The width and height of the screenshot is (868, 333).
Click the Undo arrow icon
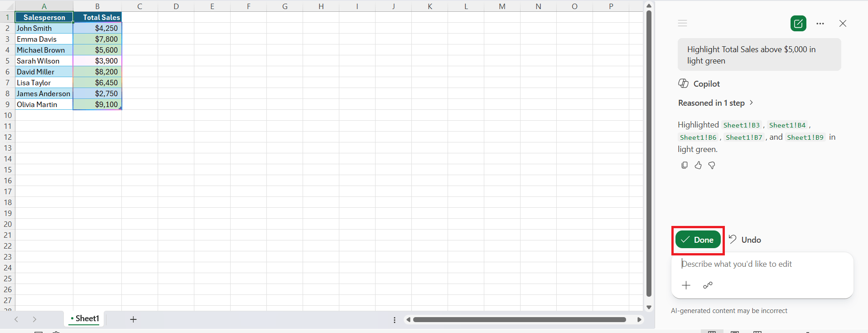click(x=733, y=239)
